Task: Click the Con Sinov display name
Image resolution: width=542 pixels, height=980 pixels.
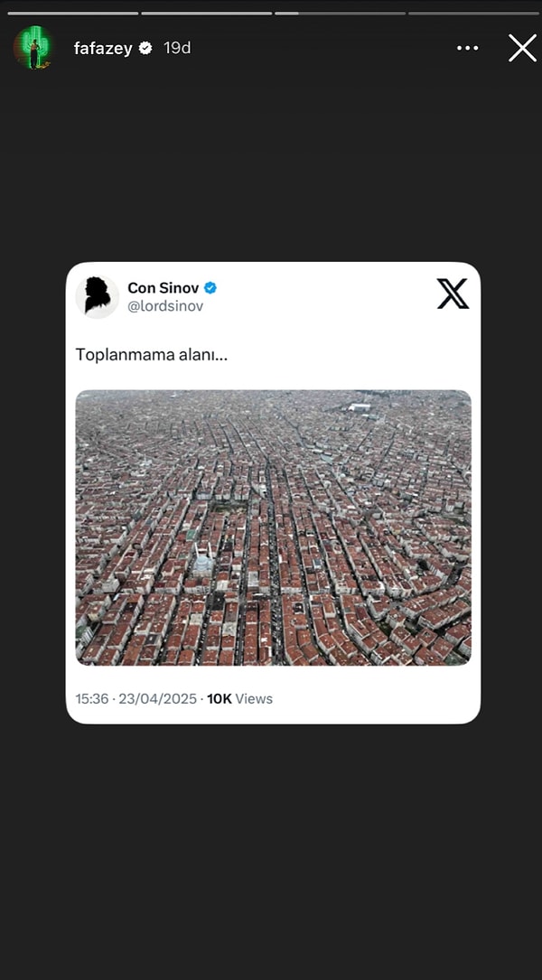Action: coord(164,288)
